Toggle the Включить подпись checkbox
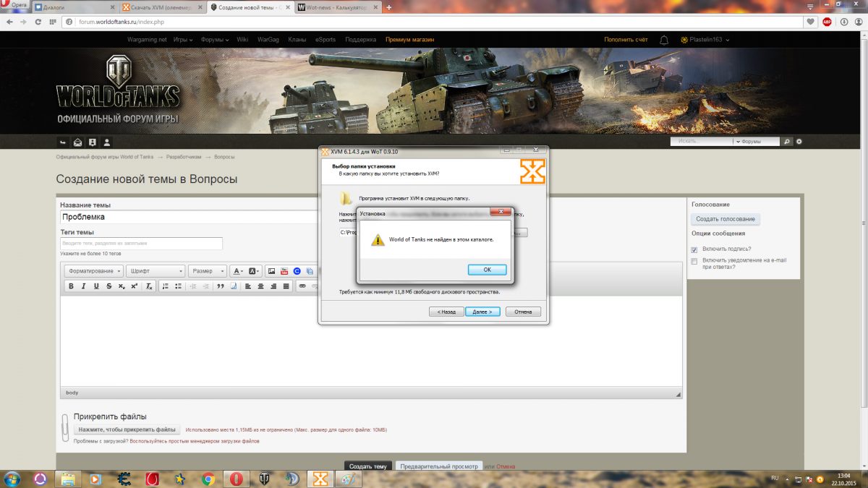This screenshot has height=488, width=868. 694,249
